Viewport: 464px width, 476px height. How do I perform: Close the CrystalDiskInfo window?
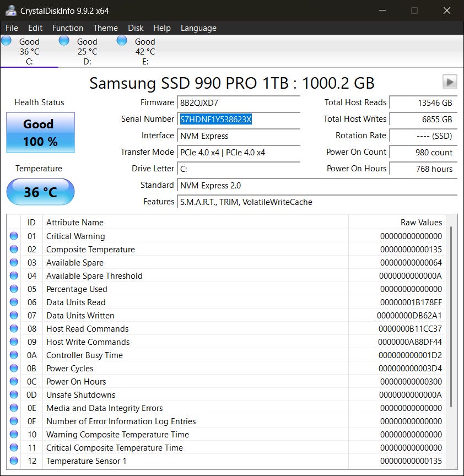(447, 10)
